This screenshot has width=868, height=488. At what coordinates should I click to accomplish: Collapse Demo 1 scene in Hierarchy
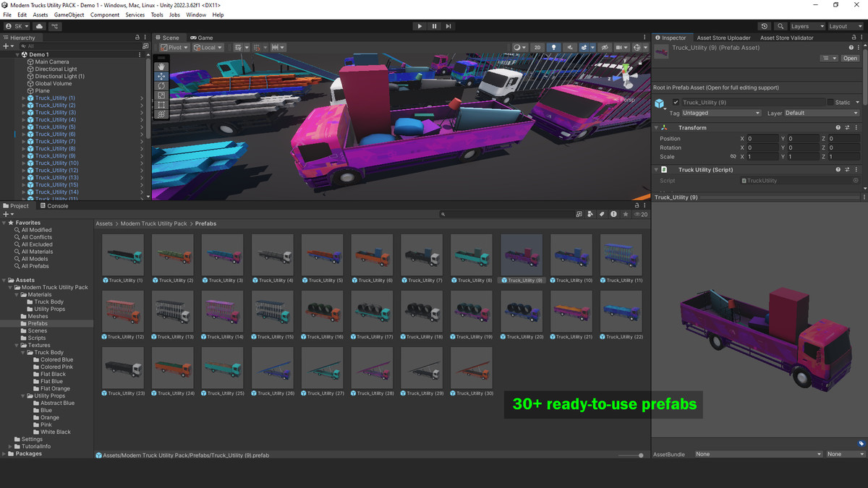17,54
